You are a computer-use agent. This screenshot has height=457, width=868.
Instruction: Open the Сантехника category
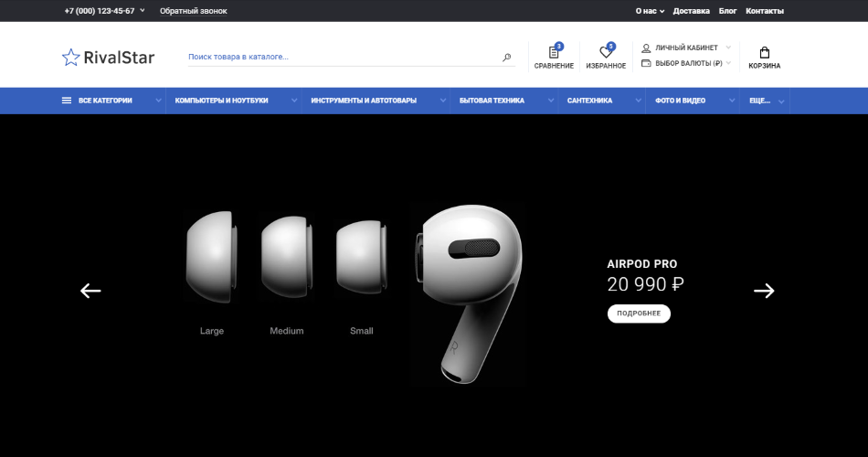pyautogui.click(x=589, y=101)
